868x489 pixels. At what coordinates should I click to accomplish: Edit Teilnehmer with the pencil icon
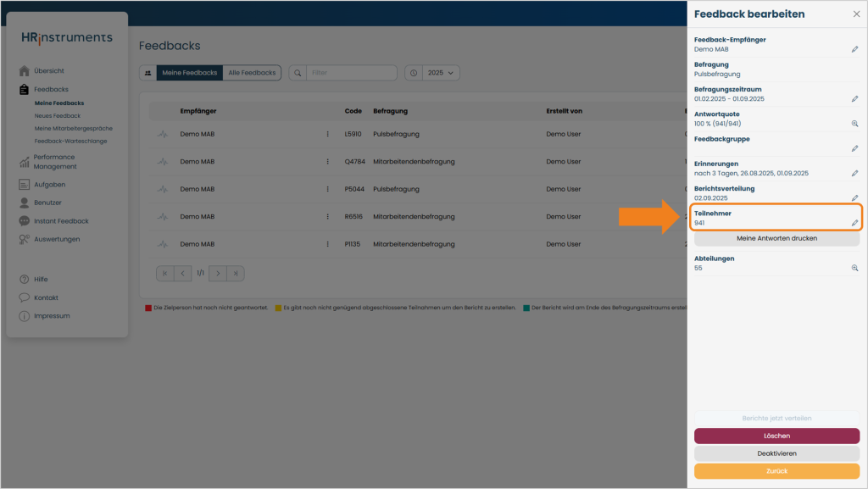854,223
